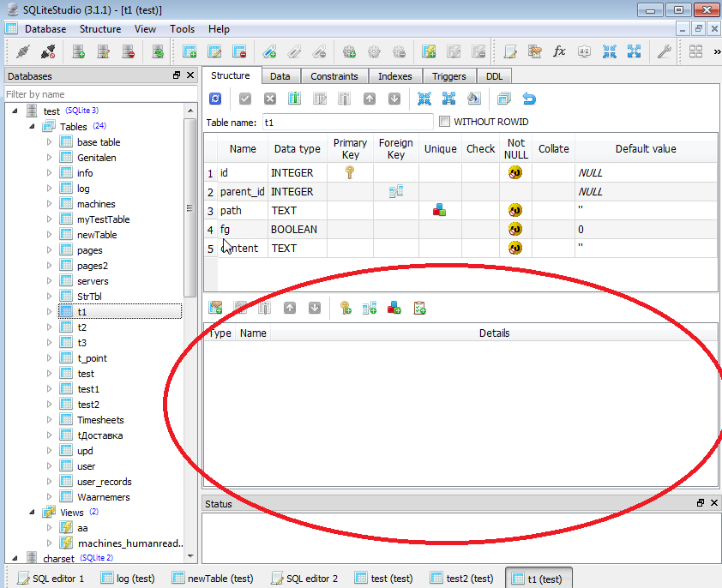The height and width of the screenshot is (588, 722).
Task: Switch to the Data tab
Action: tap(280, 76)
